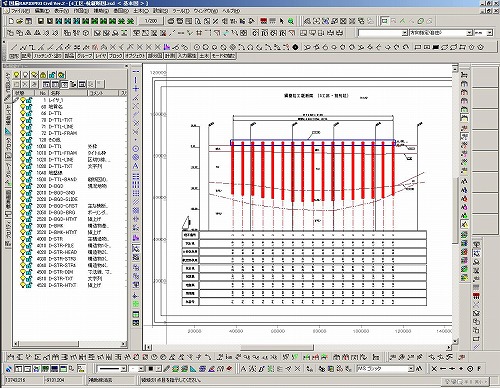This screenshot has height=388, width=500.
Task: Open the small third combo box at the top right
Action: coord(483,33)
